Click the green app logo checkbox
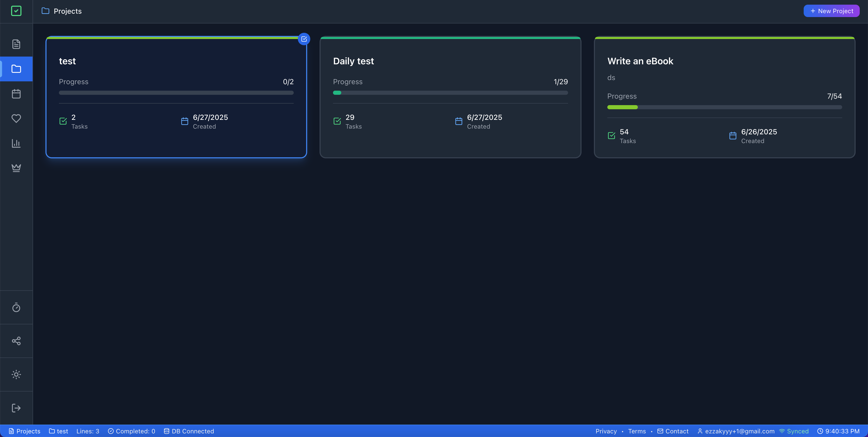 pyautogui.click(x=16, y=11)
